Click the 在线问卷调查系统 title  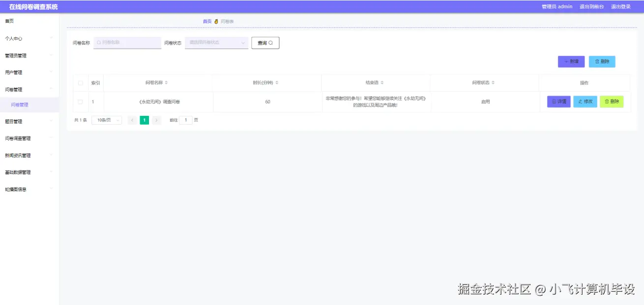pos(33,7)
